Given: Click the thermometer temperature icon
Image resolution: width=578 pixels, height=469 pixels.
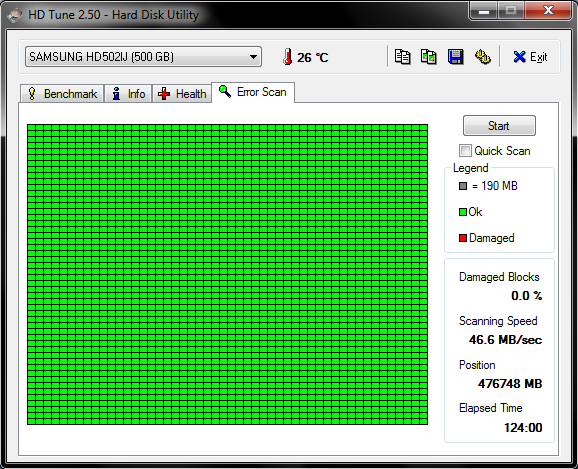Looking at the screenshot, I should point(288,57).
